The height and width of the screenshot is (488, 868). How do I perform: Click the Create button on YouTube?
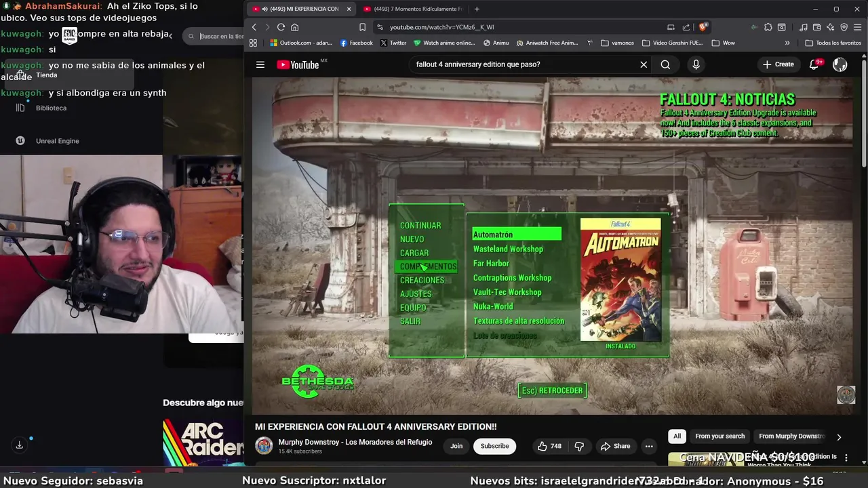[778, 64]
